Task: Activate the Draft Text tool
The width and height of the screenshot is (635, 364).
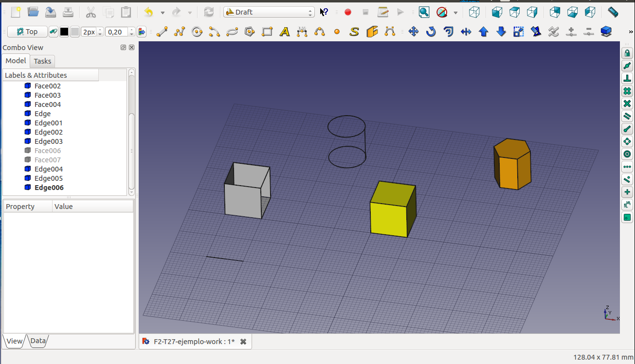Action: coord(285,32)
